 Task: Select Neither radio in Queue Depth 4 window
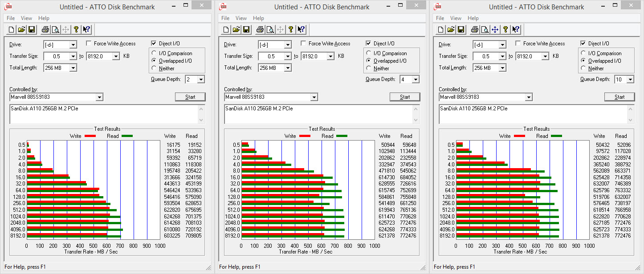369,68
